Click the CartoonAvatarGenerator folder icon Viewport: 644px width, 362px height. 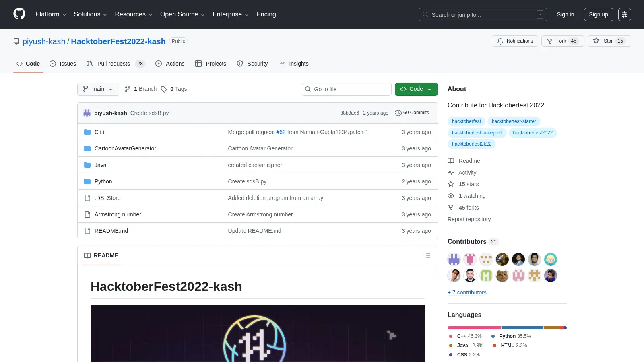pyautogui.click(x=87, y=148)
